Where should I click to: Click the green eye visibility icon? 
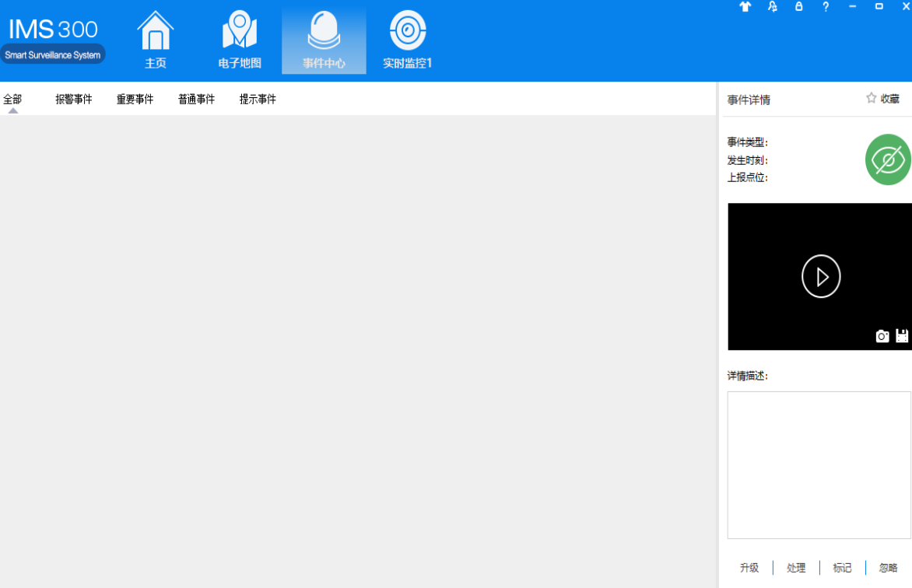[x=887, y=159]
